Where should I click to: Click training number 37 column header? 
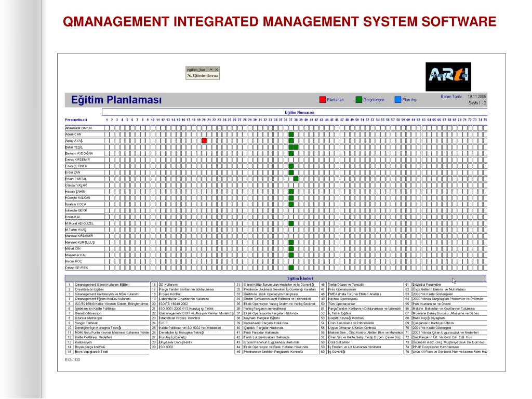click(x=291, y=120)
